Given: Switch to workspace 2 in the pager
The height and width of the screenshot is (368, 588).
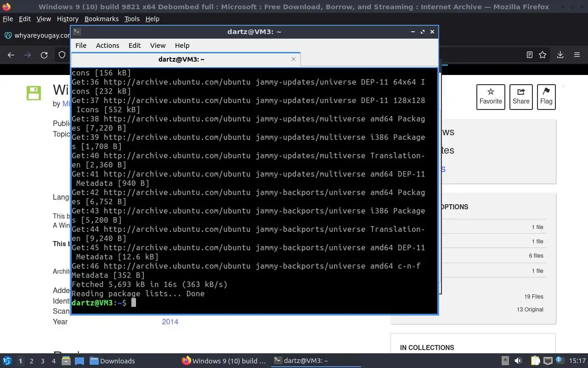Looking at the screenshot, I should 31,361.
